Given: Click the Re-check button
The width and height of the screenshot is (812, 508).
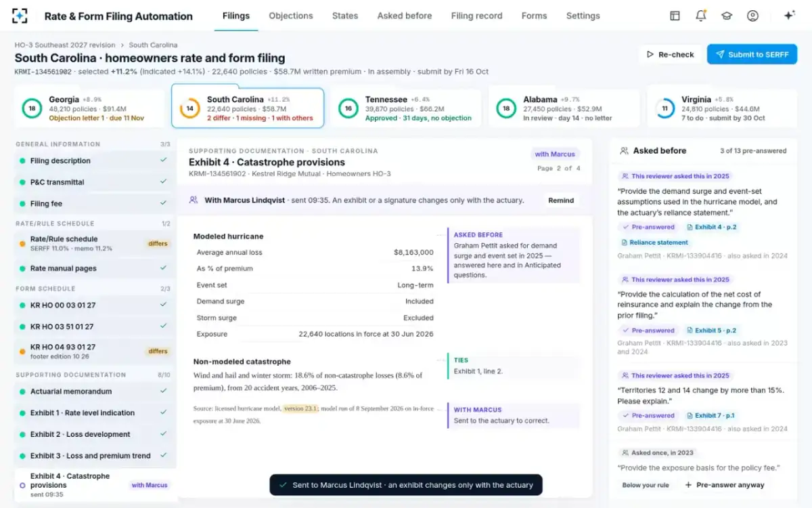Looking at the screenshot, I should [670, 54].
